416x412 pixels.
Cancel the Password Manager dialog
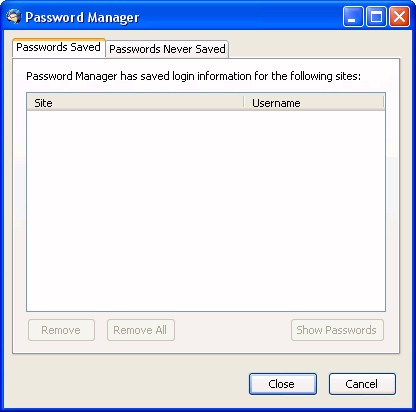(x=362, y=384)
